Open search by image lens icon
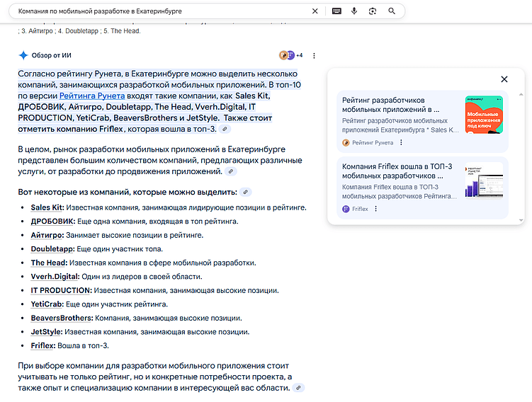The image size is (532, 402). (x=373, y=11)
